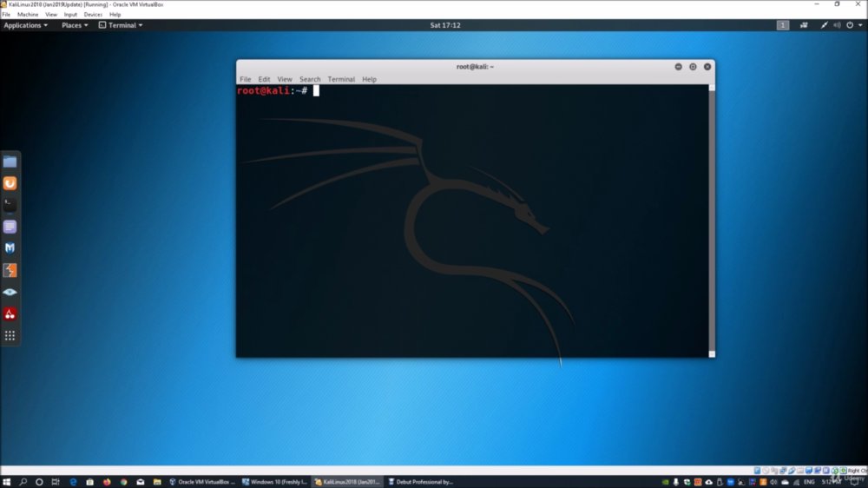Click the terminal prompt input area
Image resolution: width=868 pixels, height=488 pixels.
pyautogui.click(x=316, y=91)
